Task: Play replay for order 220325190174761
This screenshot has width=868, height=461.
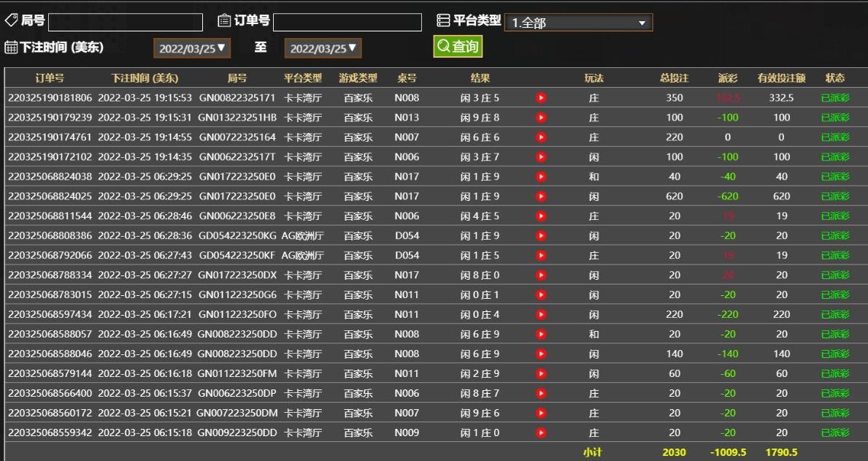Action: coord(541,137)
